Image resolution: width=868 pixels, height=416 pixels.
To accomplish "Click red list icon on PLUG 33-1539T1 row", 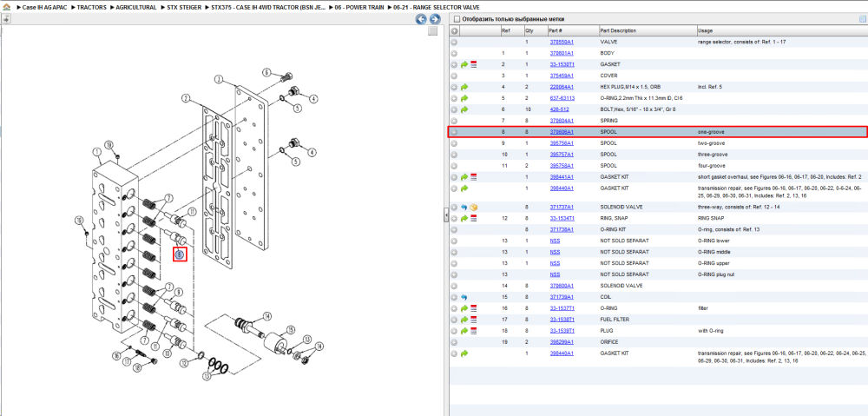I will pos(474,331).
